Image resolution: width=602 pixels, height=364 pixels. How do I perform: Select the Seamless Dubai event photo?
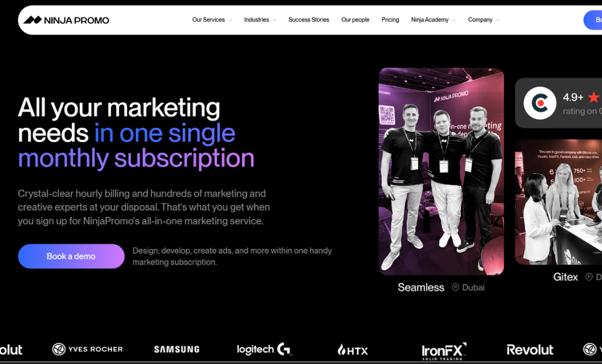441,171
